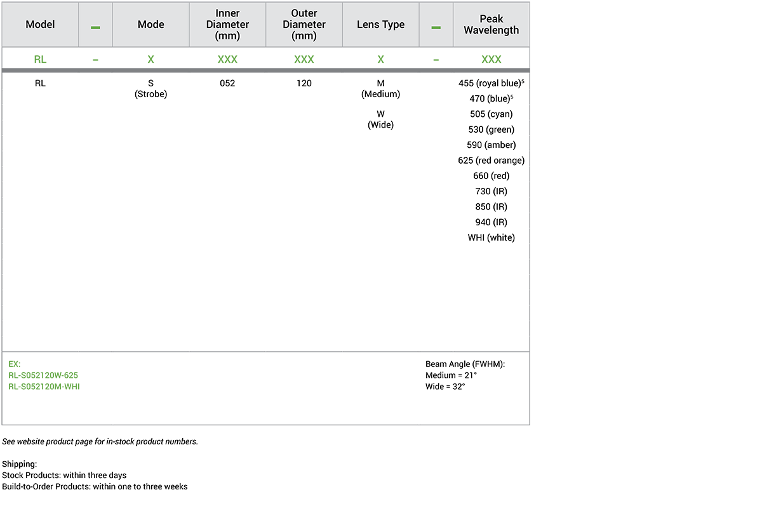
Task: Select the "M (Medium)" lens type
Action: click(381, 89)
